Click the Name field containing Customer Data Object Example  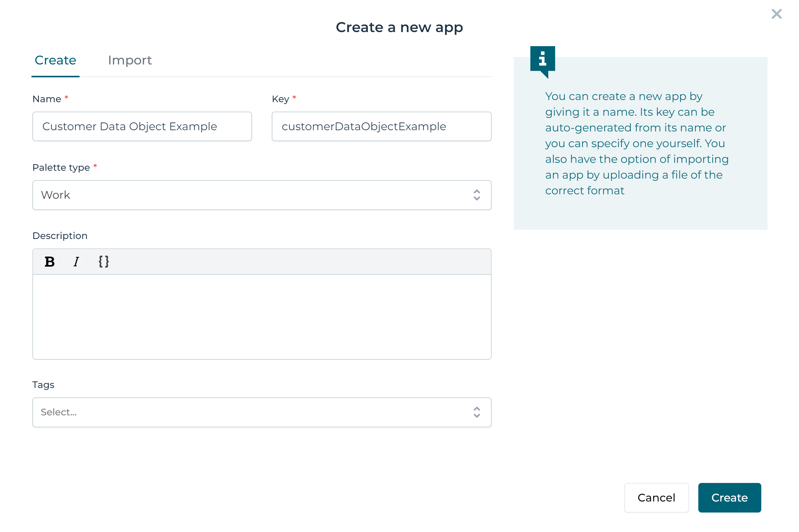tap(142, 126)
